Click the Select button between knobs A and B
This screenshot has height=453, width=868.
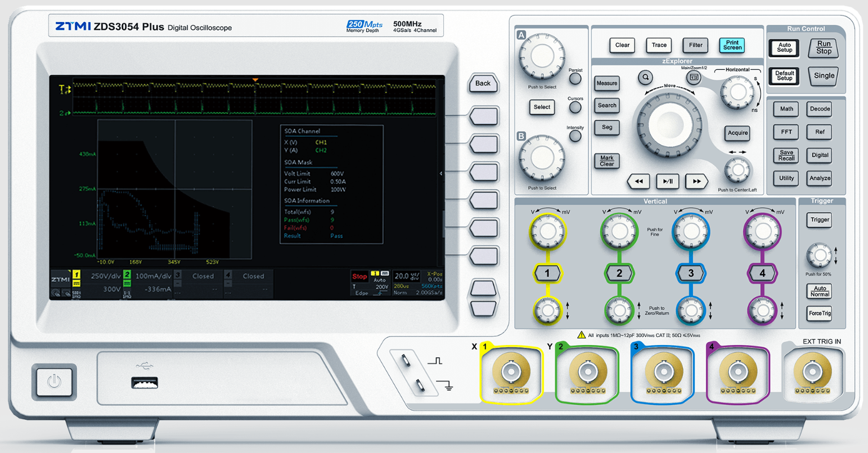542,107
